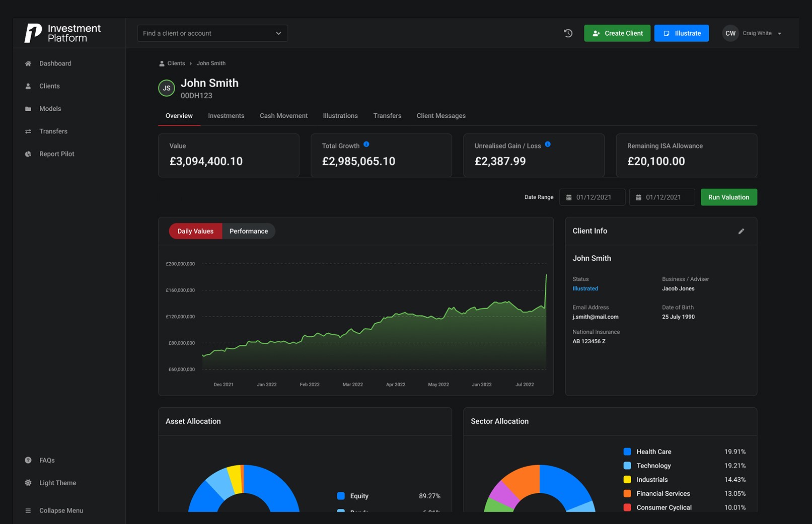The width and height of the screenshot is (812, 524).
Task: Click the Technology light blue swatch
Action: [x=627, y=466]
